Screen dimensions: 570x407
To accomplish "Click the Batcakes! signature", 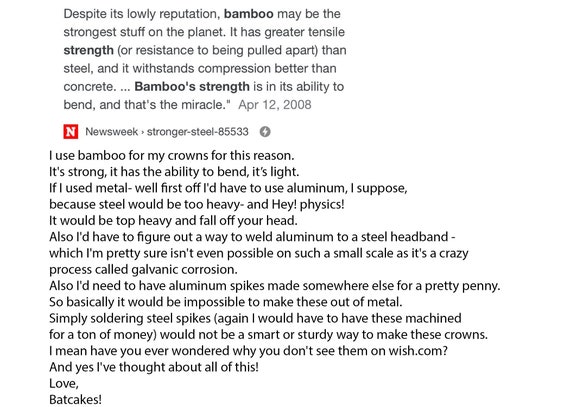I will pyautogui.click(x=75, y=400).
